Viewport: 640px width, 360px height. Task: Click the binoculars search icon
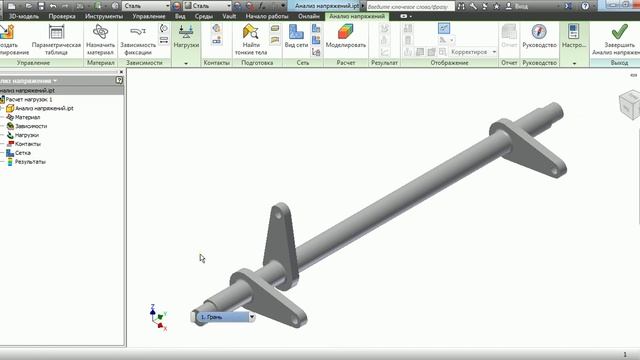point(461,6)
